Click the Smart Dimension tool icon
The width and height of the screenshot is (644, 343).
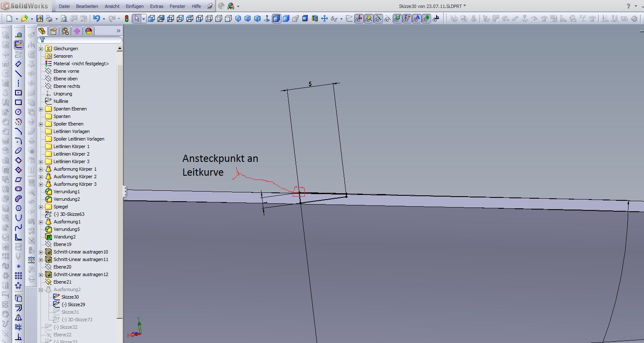[x=18, y=64]
